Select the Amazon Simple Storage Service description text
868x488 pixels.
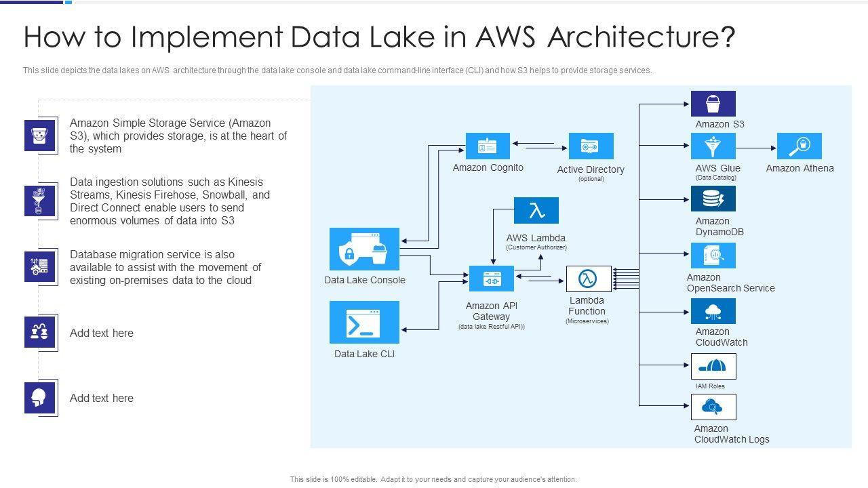[x=178, y=136]
